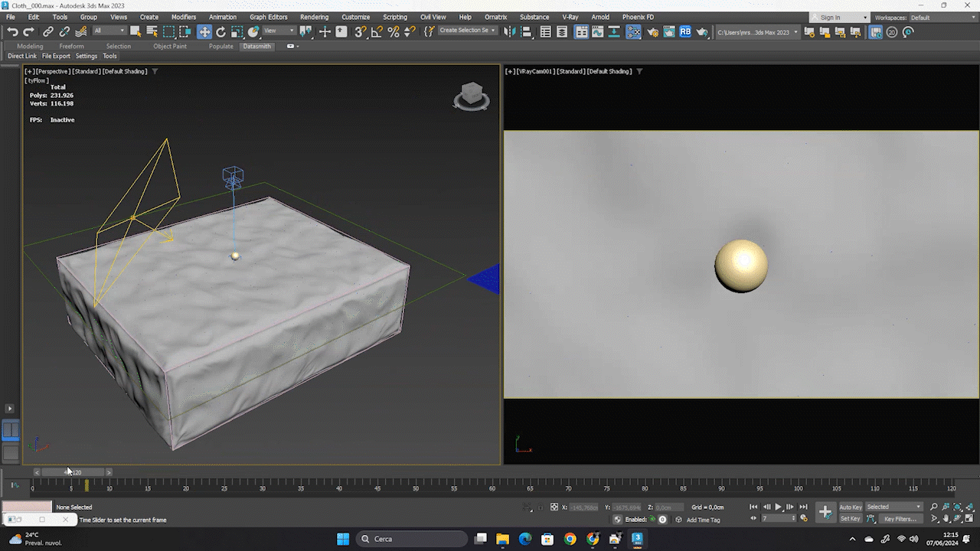Click the File Export button

56,56
